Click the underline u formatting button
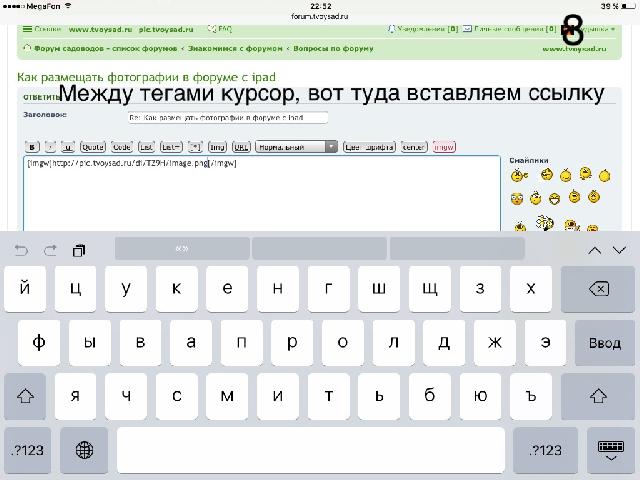The height and width of the screenshot is (480, 640). click(x=68, y=147)
